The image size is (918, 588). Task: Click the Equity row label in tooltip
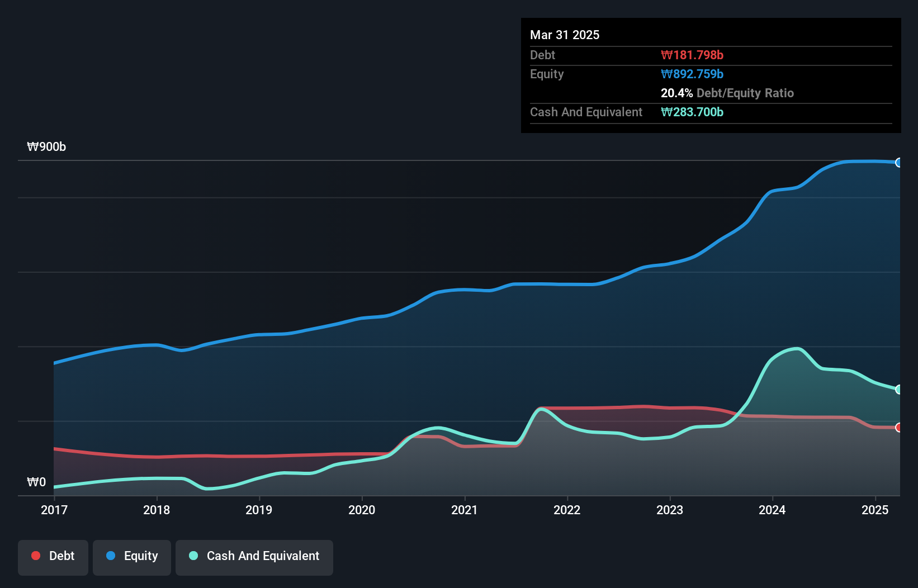click(x=547, y=74)
